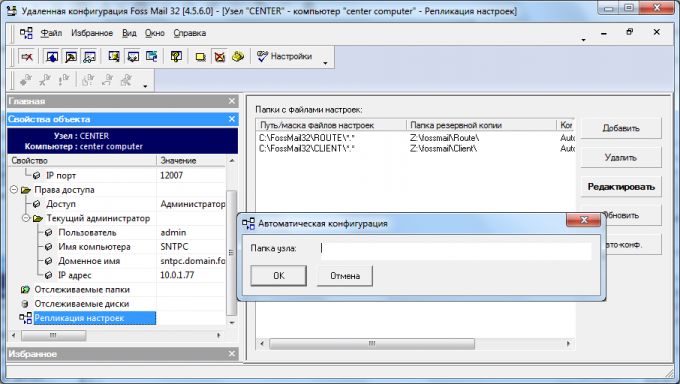This screenshot has width=680, height=384.
Task: Click the icon in Автоматическая конфигурация title
Action: tap(248, 223)
